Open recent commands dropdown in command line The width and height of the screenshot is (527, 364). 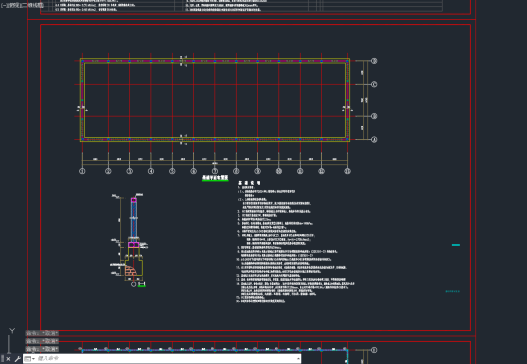[30, 359]
